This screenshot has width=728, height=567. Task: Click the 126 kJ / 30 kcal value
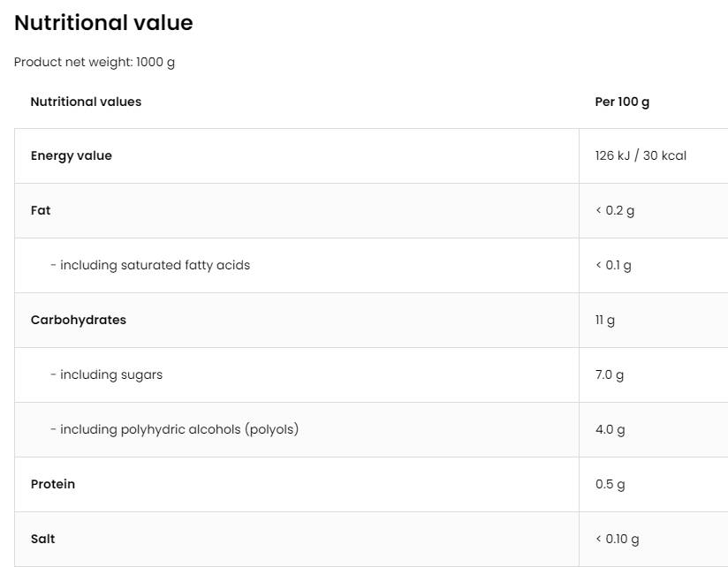point(641,155)
